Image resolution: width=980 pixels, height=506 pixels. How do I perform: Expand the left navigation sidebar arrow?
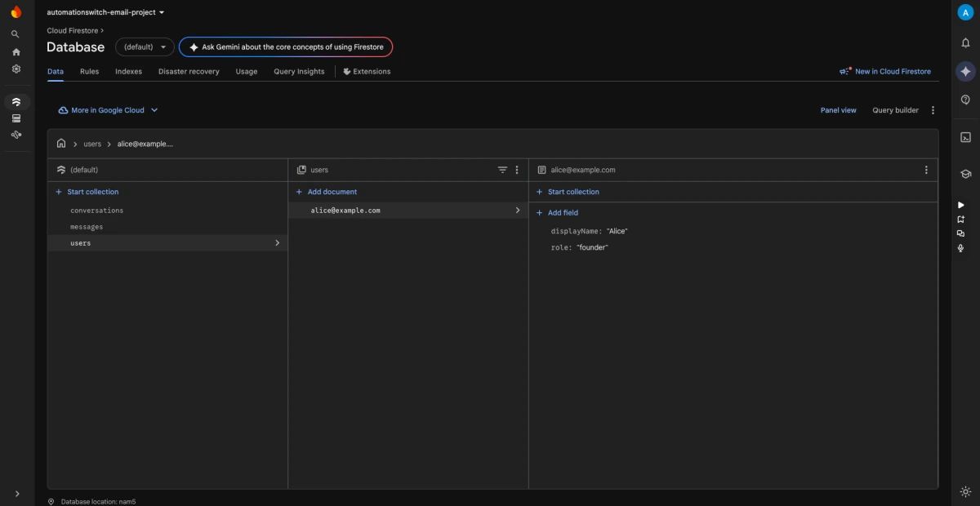click(x=17, y=494)
